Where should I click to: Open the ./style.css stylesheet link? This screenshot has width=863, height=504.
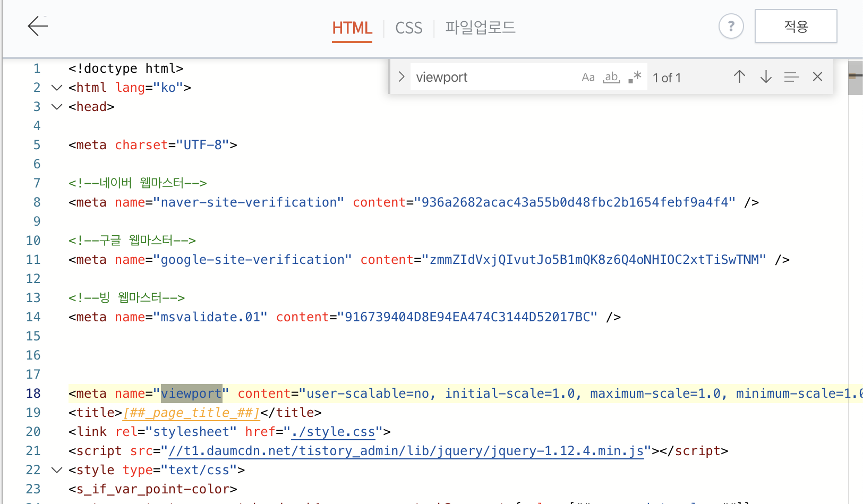click(332, 431)
